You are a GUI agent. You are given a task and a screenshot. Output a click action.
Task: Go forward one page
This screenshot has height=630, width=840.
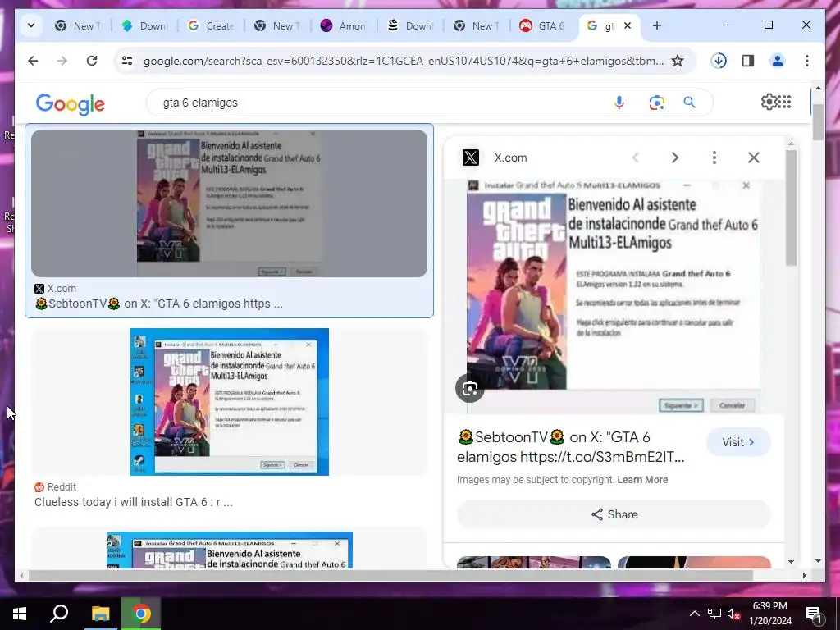click(x=62, y=61)
